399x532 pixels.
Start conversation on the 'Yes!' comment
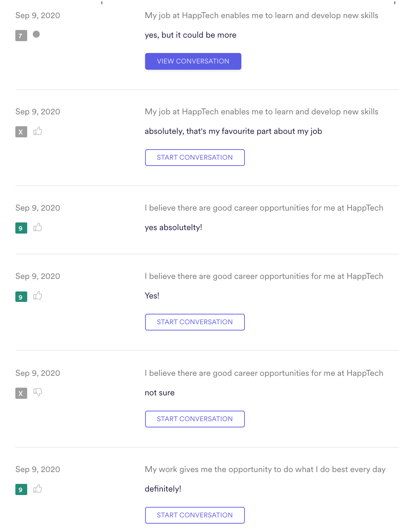195,322
